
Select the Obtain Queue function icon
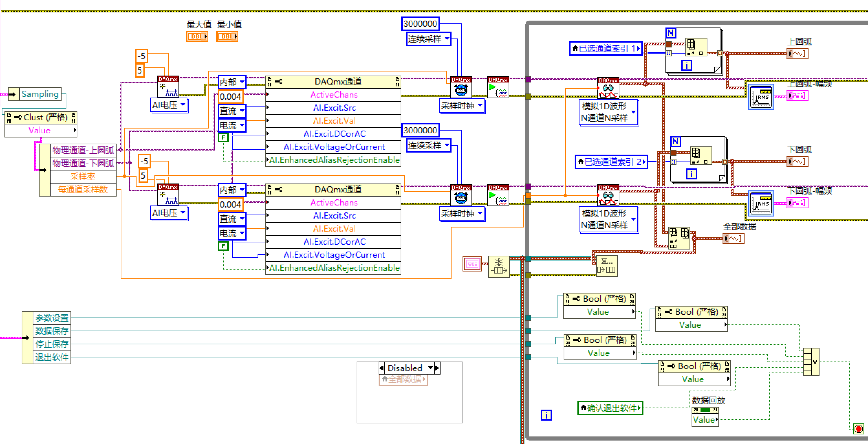click(x=499, y=266)
